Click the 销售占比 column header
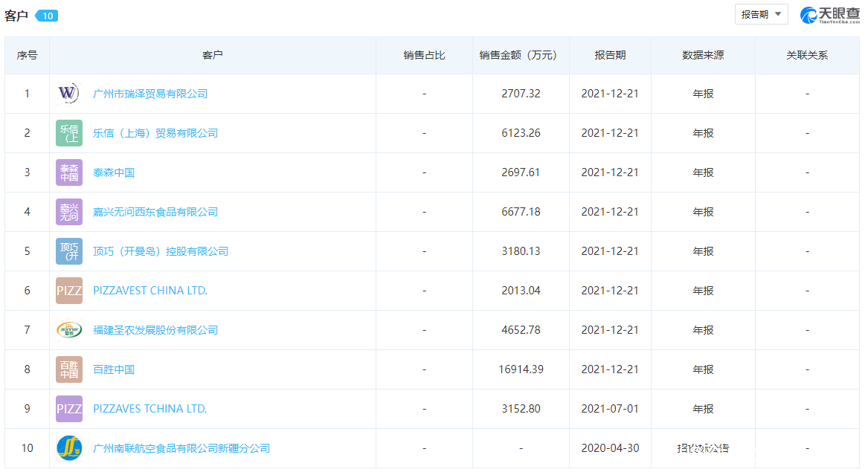Screen dimensions: 868x475 [424, 55]
